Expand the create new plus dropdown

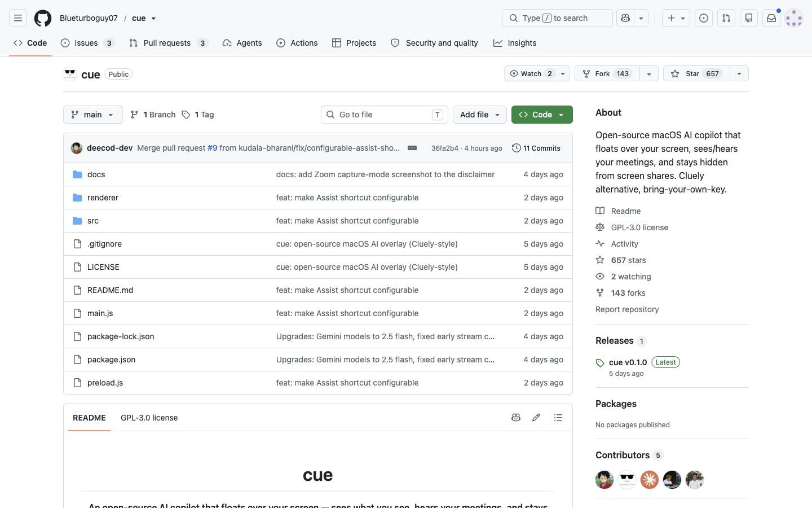(676, 18)
